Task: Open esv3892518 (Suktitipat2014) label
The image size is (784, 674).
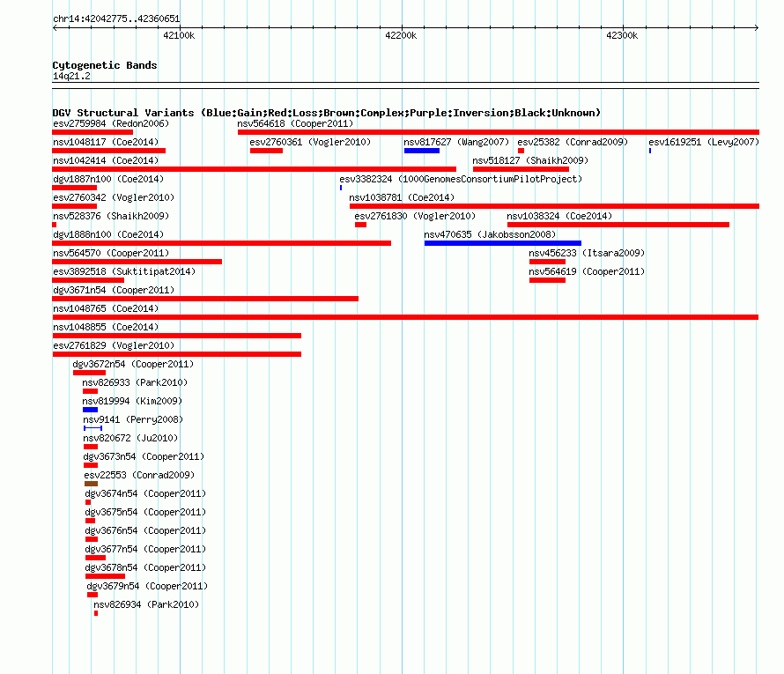Action: point(124,271)
